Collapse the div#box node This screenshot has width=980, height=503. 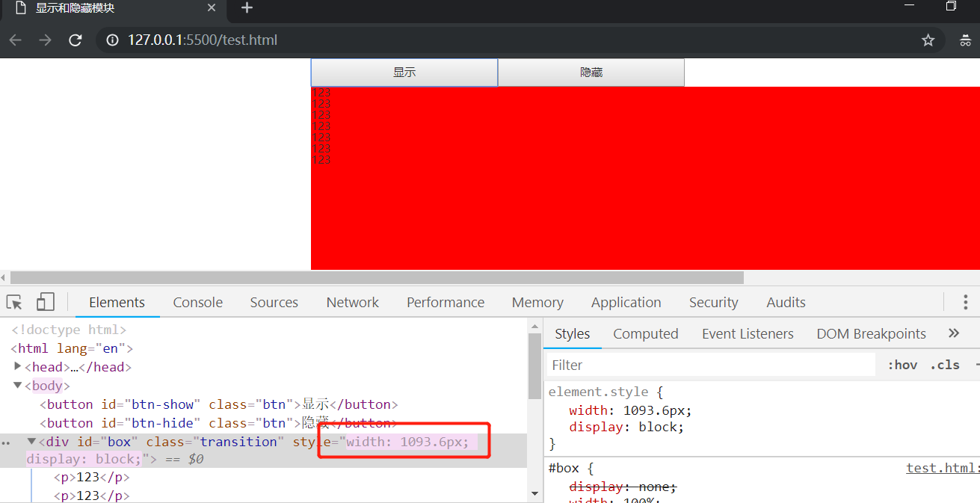coord(31,441)
